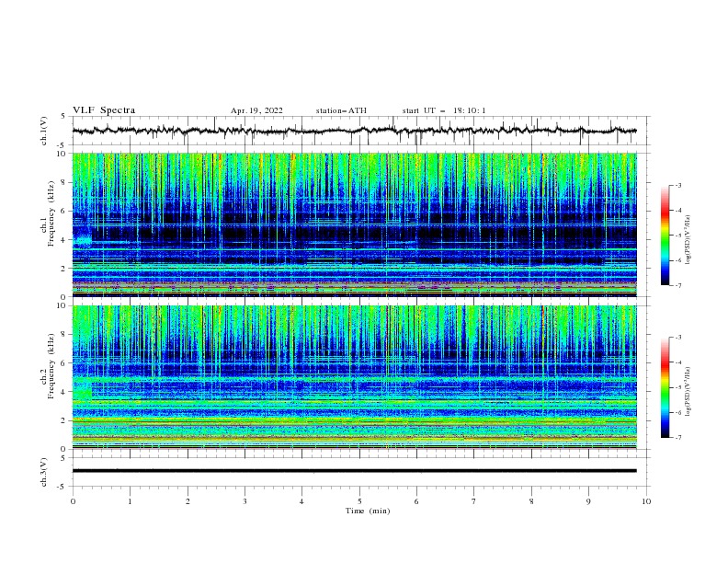The image size is (728, 563).
Task: Click inside the ch.2 spectrogram panel
Action: [x=354, y=377]
